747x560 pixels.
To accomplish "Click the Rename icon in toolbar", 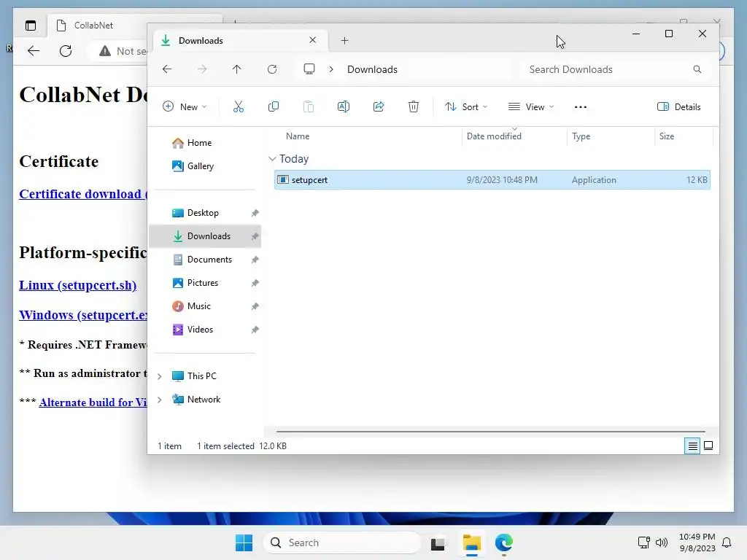I will [x=344, y=106].
